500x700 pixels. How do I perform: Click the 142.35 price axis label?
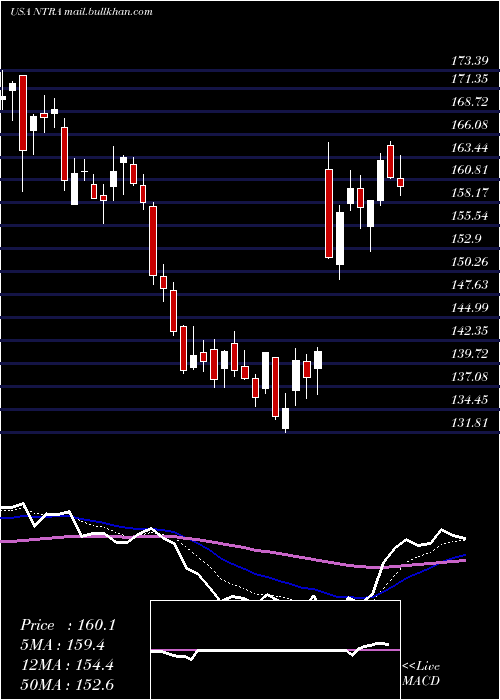tap(470, 330)
